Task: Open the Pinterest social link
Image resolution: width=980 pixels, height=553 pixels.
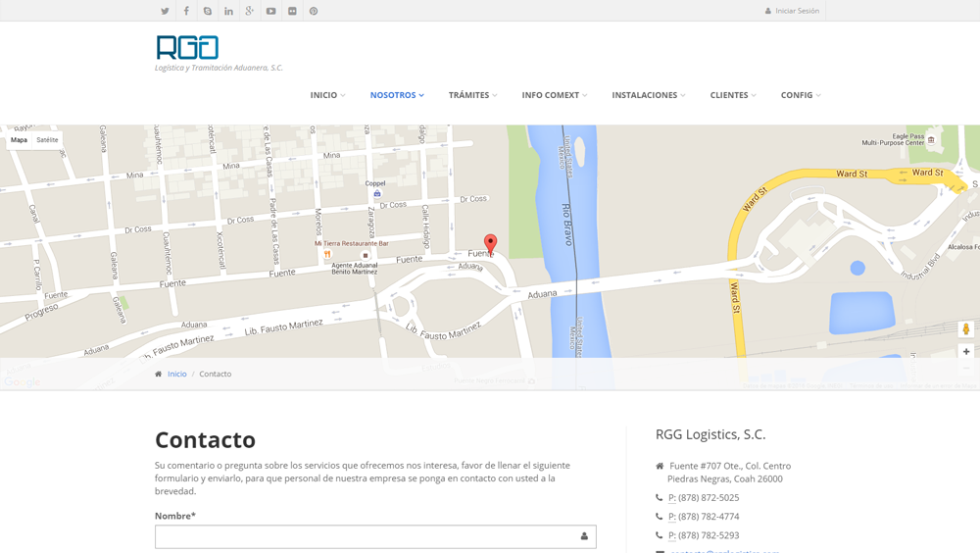Action: [x=314, y=11]
